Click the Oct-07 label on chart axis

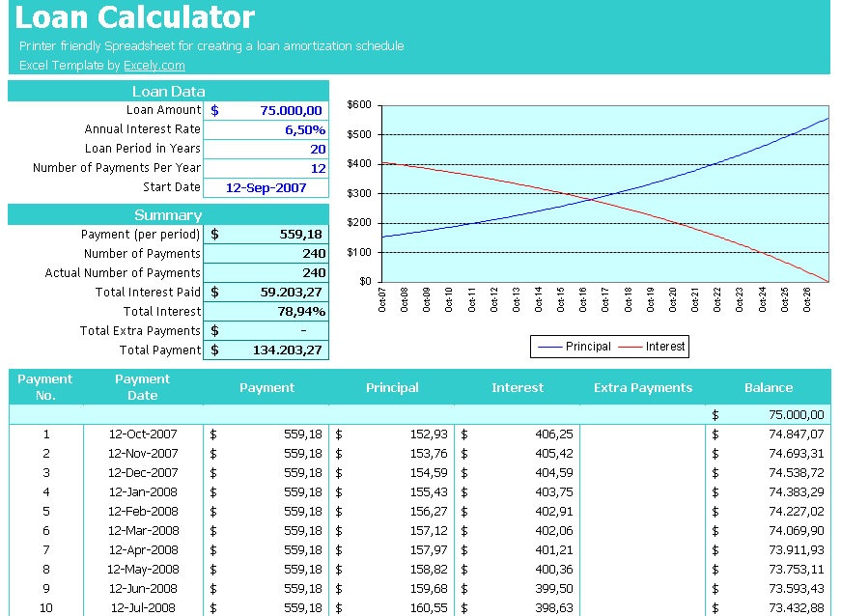(382, 299)
